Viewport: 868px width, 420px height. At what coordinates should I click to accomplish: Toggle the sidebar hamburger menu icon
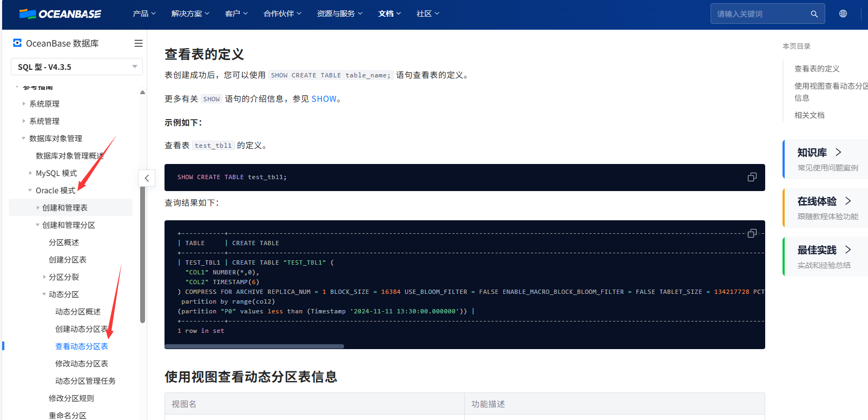coord(139,43)
